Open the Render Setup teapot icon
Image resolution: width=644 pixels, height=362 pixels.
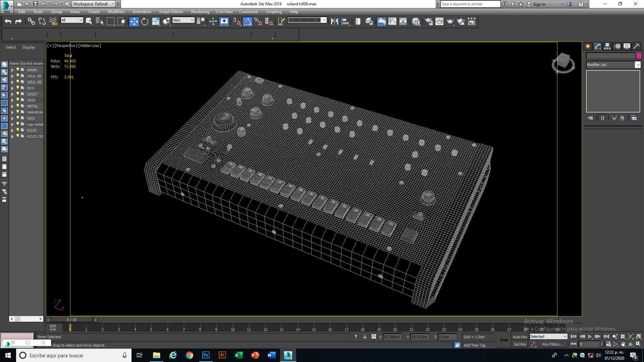pyautogui.click(x=429, y=21)
